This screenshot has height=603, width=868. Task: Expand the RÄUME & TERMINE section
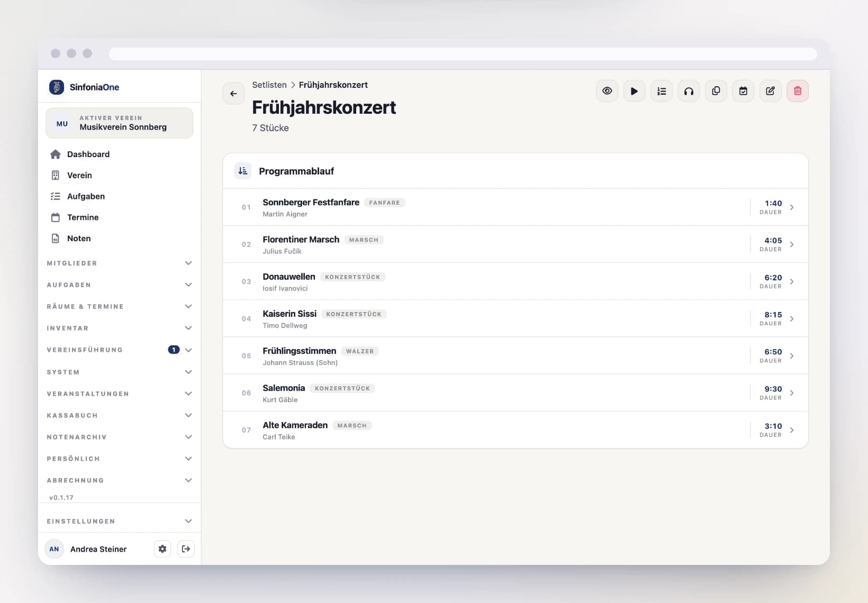tap(120, 306)
